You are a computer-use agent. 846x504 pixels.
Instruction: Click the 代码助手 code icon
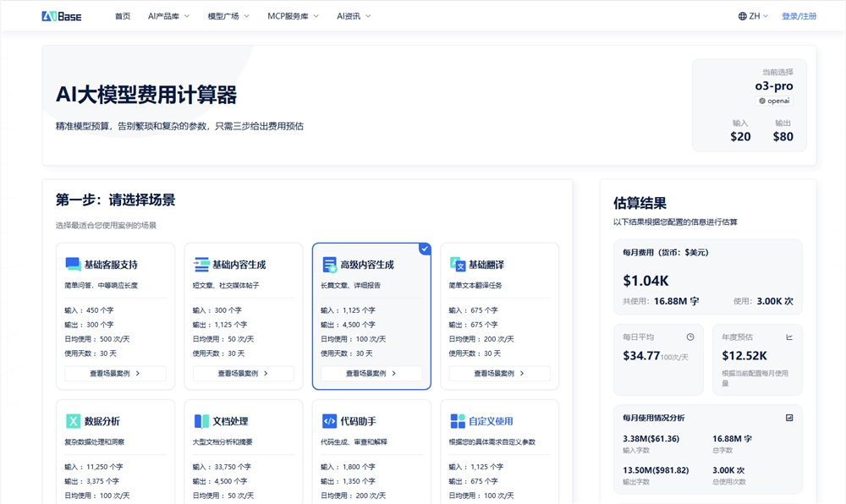[328, 420]
